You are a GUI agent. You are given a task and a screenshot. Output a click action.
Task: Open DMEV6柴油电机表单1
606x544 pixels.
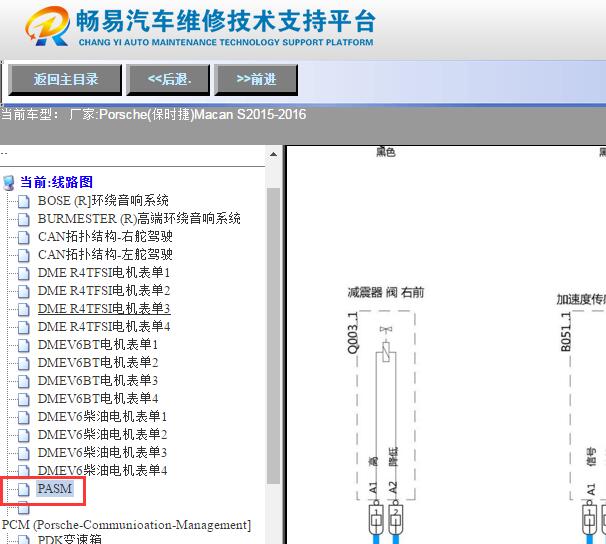102,417
